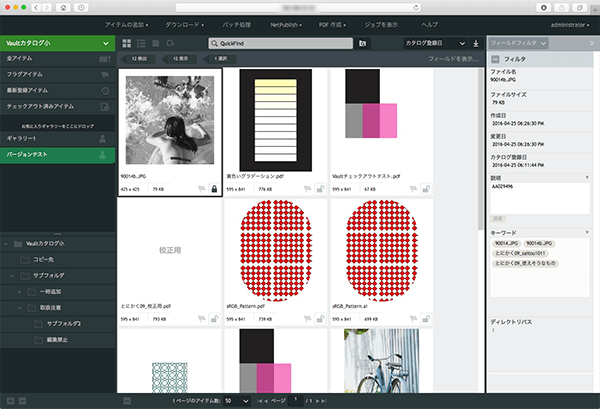Collapse the 説明 field arrow

(587, 178)
